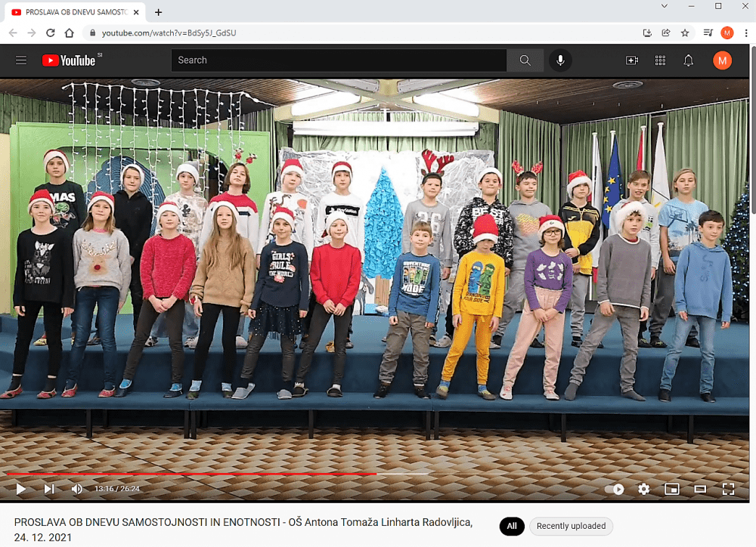
Task: Click the YouTube logo
Action: (69, 60)
